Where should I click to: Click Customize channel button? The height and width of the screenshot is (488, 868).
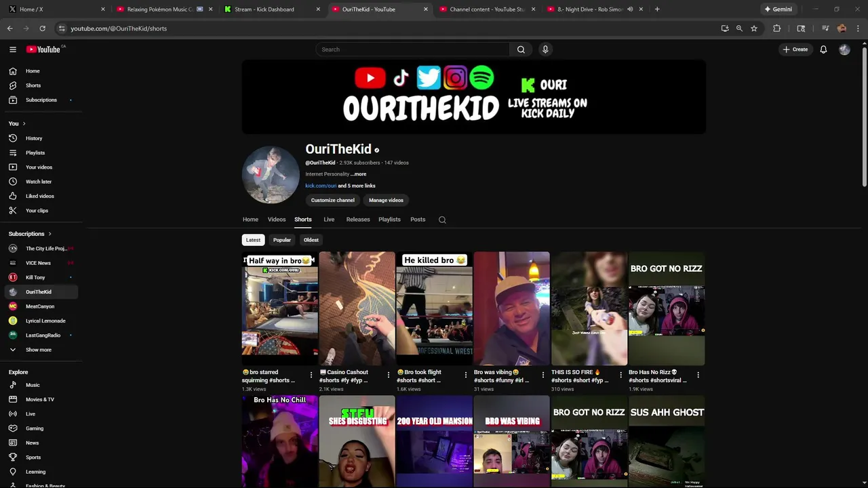coord(333,200)
